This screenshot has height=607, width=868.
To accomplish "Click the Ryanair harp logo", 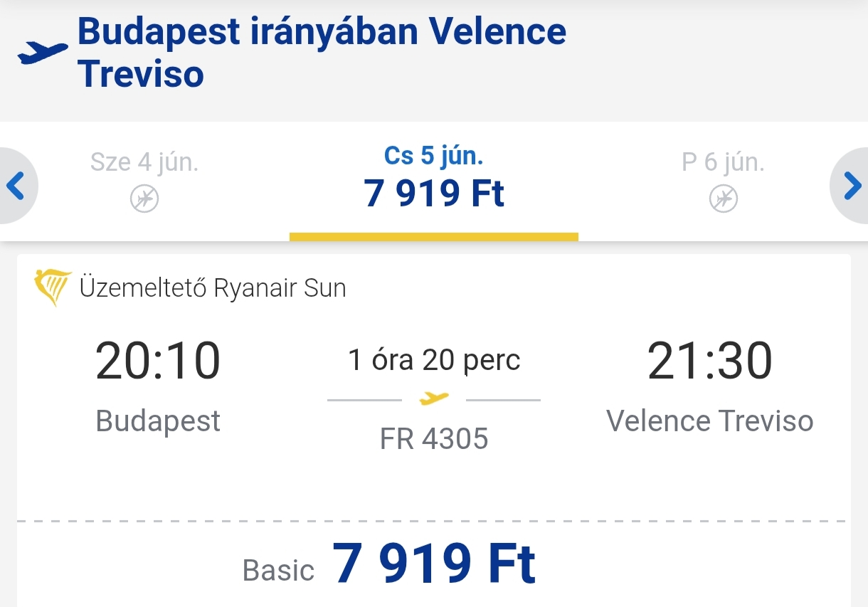I will [x=53, y=287].
